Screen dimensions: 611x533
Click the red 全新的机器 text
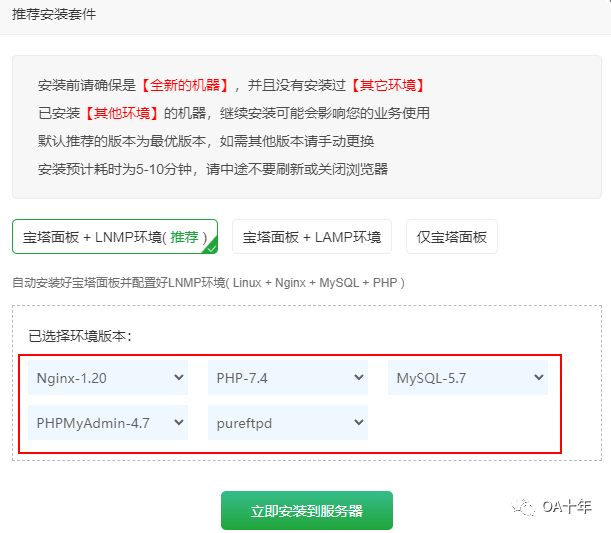coord(186,86)
